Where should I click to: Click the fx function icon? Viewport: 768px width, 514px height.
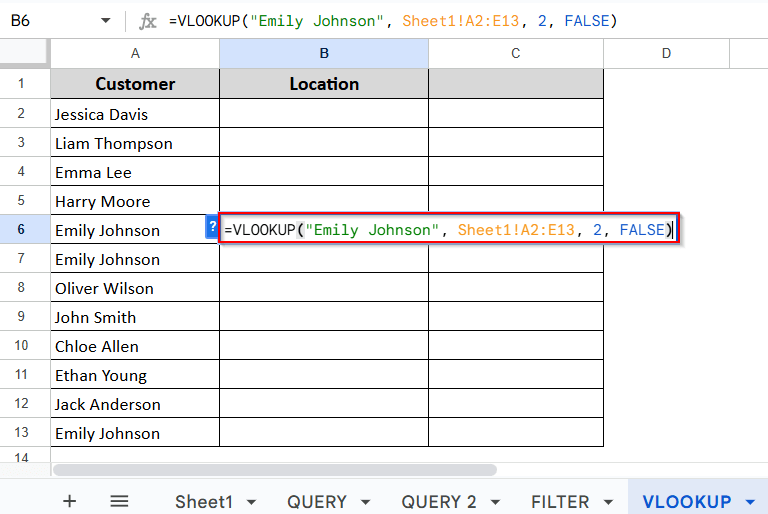pyautogui.click(x=147, y=21)
